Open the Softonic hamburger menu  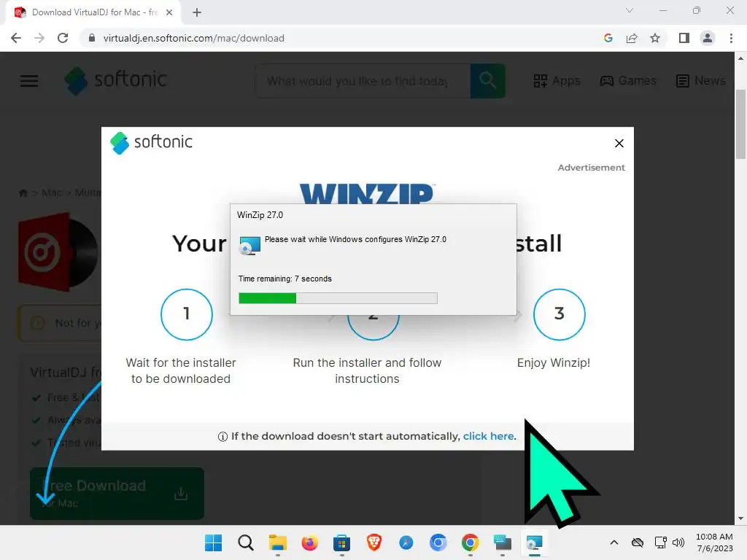point(29,80)
